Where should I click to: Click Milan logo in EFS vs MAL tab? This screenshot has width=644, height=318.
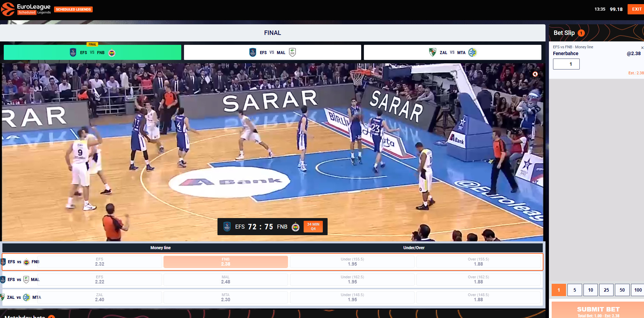click(292, 52)
